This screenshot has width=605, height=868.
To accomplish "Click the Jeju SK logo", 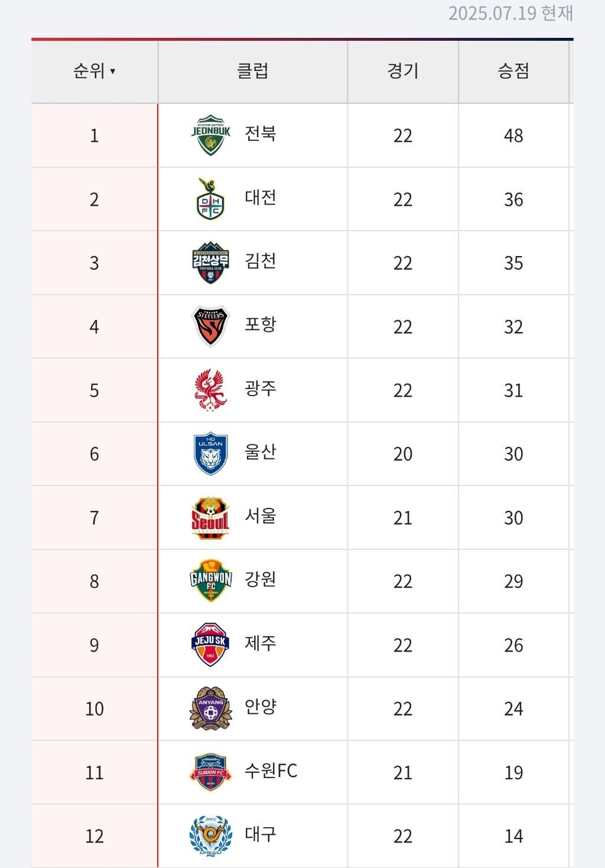I will coord(211,644).
